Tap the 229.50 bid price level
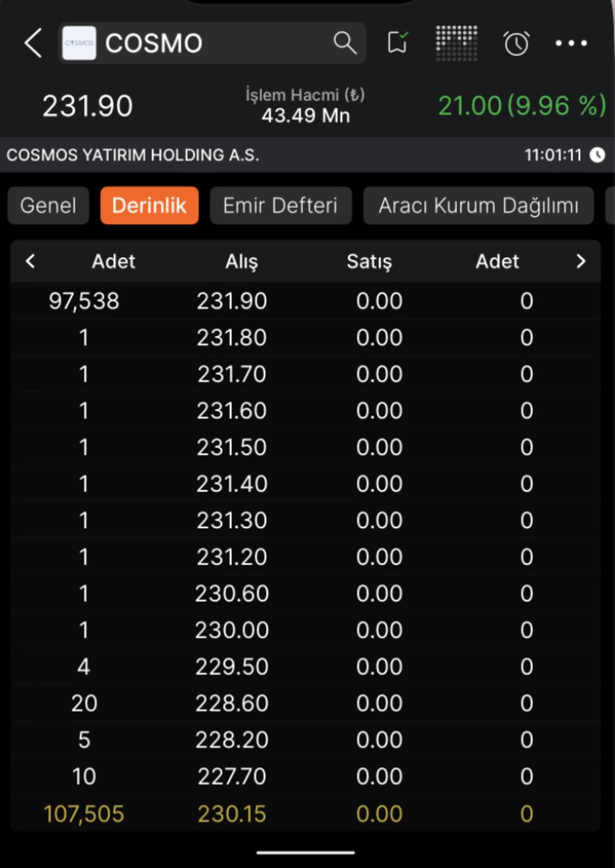This screenshot has height=868, width=615. pyautogui.click(x=232, y=667)
